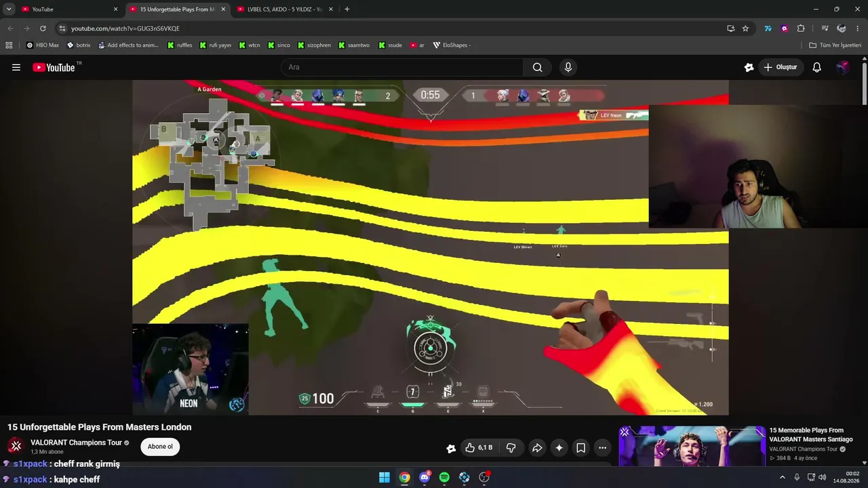Show hidden system tray icons
868x488 pixels.
(783, 477)
